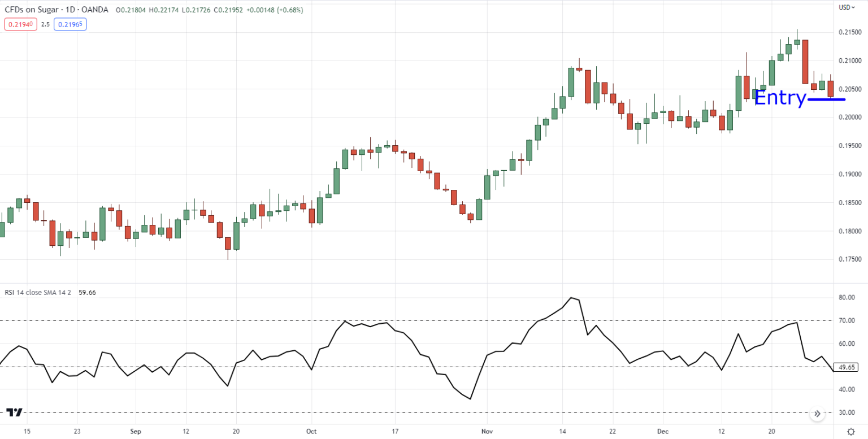Click the blue Entry annotation text
The image size is (868, 439).
pos(780,98)
